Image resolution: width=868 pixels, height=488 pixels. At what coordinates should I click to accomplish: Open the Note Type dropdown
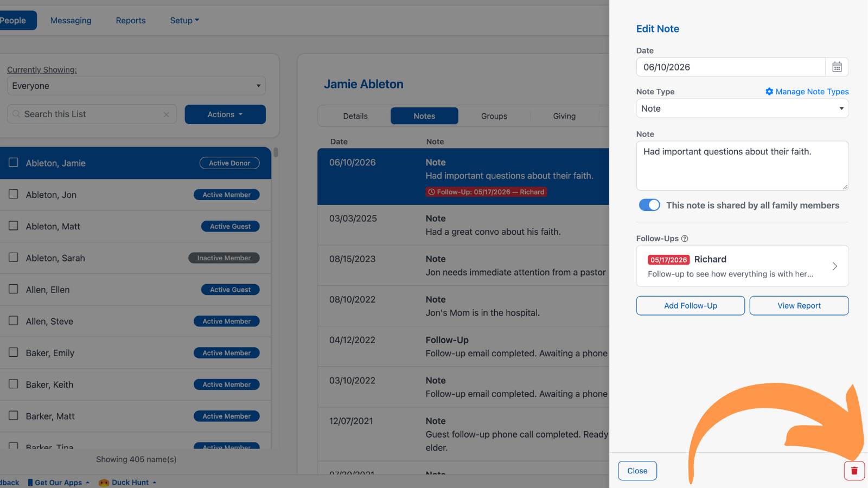[742, 108]
